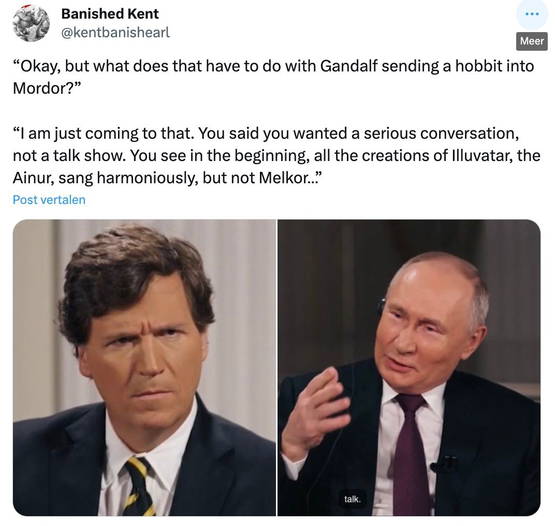Click the first quote about Gandalf

pyautogui.click(x=273, y=77)
